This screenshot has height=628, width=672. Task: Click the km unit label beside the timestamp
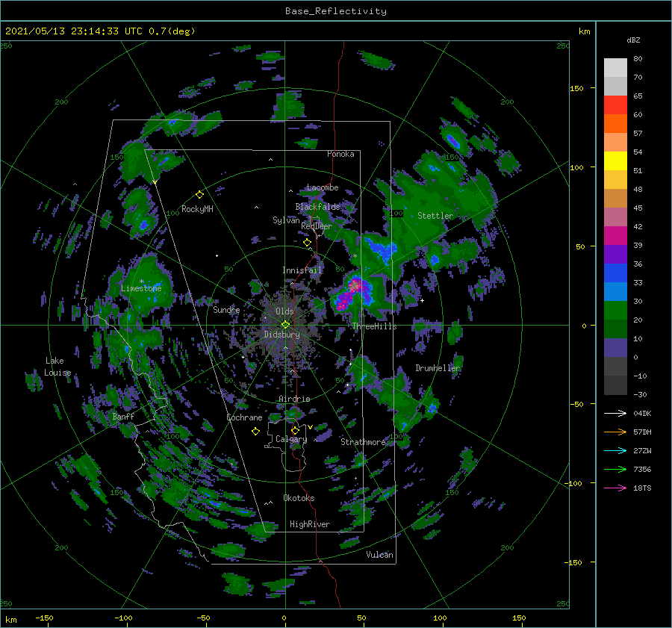point(584,31)
